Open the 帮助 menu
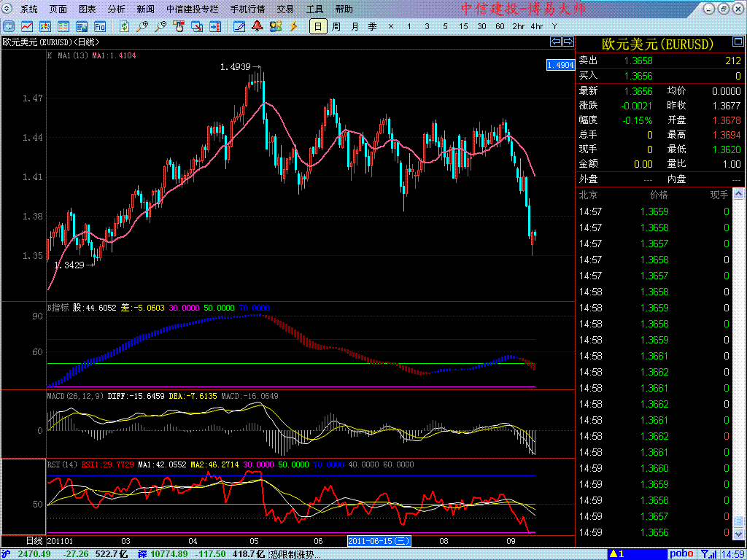Viewport: 747px width, 560px height. tap(344, 9)
